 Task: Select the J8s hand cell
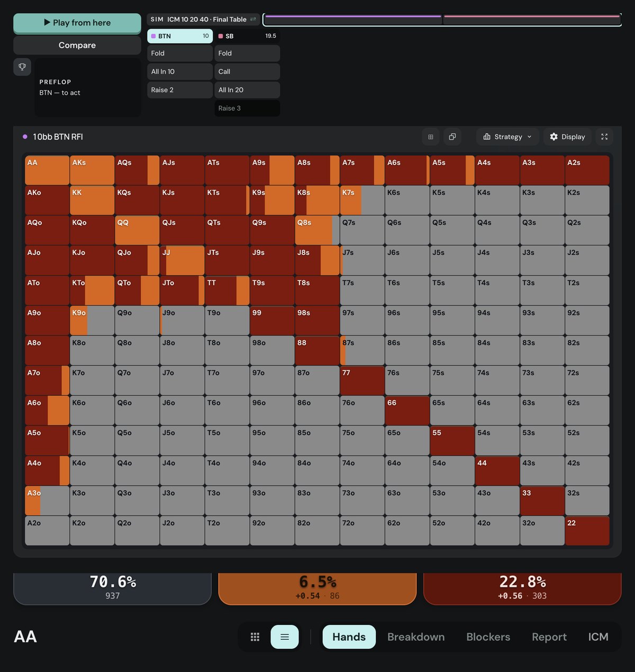pyautogui.click(x=317, y=260)
